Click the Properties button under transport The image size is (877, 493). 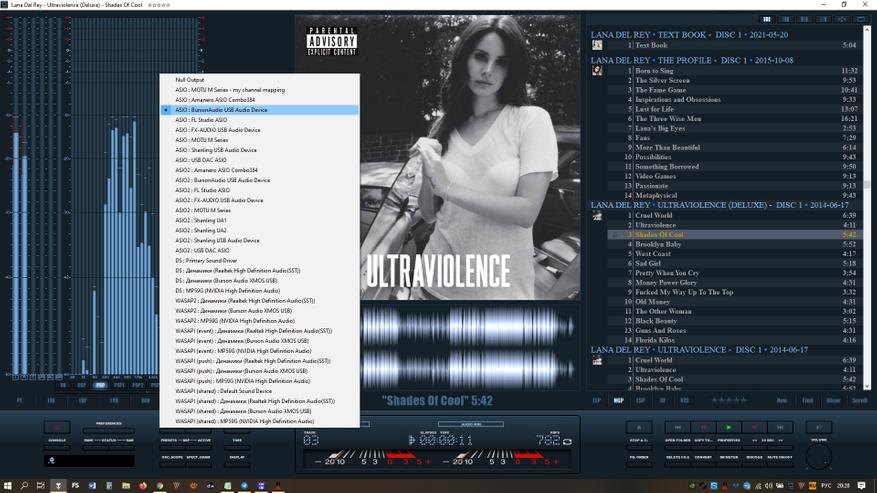tap(729, 447)
